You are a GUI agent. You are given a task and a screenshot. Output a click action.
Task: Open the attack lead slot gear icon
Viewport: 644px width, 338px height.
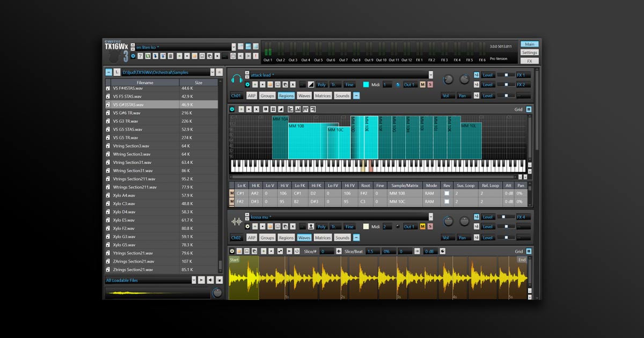click(x=247, y=84)
